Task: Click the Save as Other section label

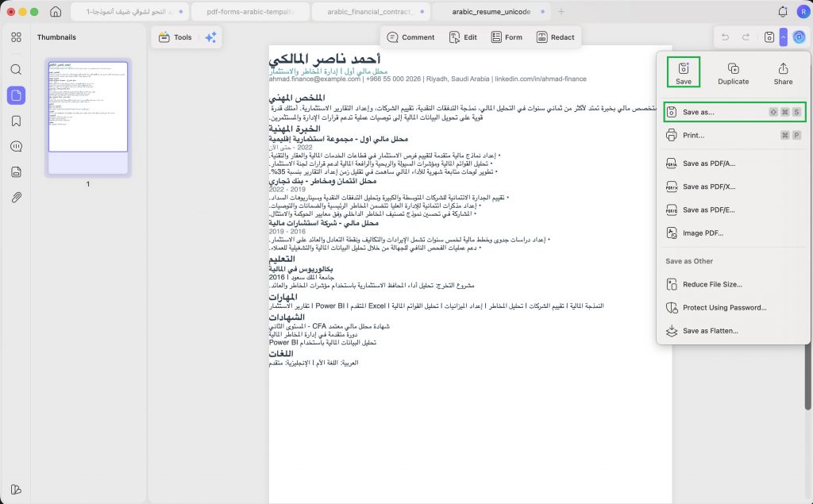Action: click(x=689, y=261)
